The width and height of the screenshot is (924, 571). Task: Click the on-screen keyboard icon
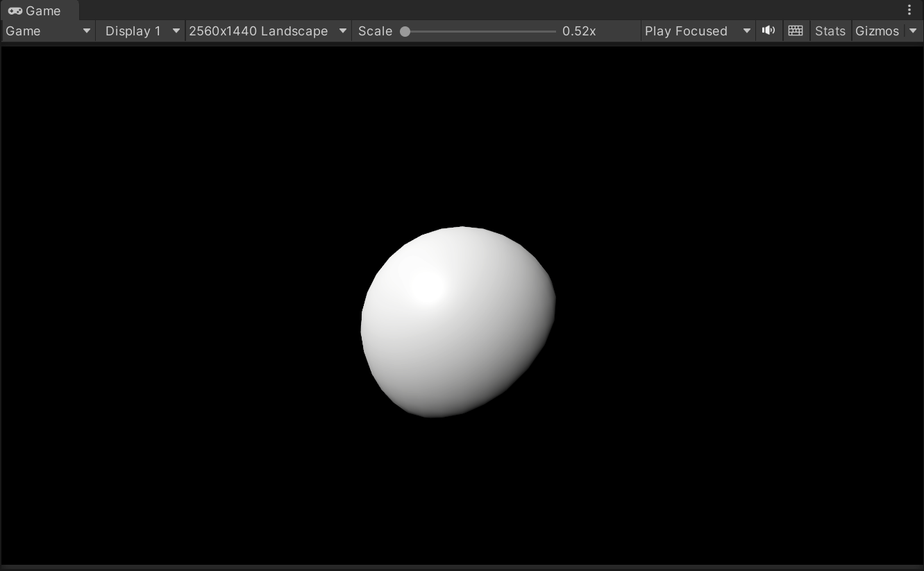[x=796, y=31]
